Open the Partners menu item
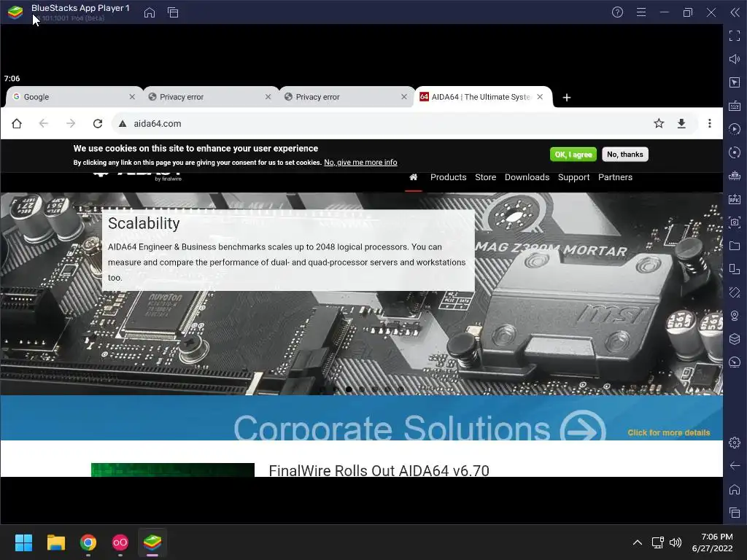747x560 pixels. [615, 177]
